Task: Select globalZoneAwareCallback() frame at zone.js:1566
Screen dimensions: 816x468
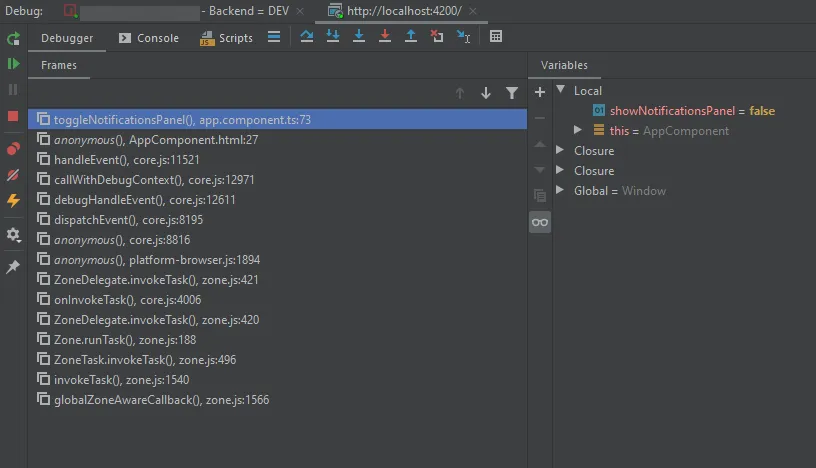Action: (x=277, y=399)
